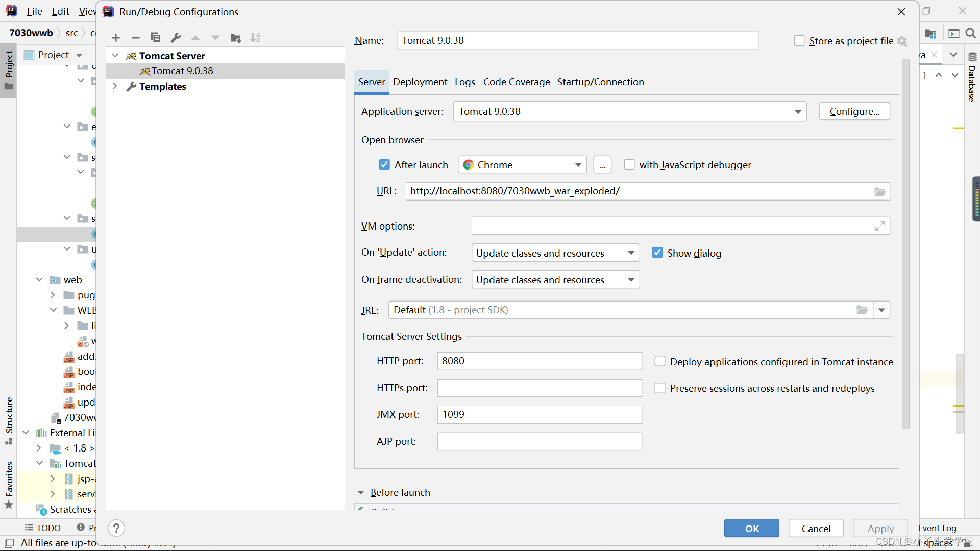
Task: Open edit templates wrench icon in toolbar
Action: tap(176, 38)
